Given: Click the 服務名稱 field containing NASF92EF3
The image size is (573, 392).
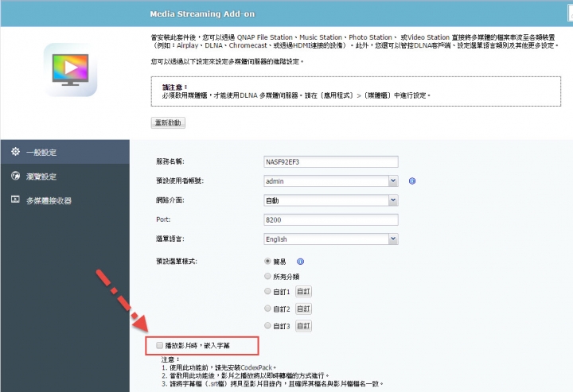Looking at the screenshot, I should pyautogui.click(x=331, y=161).
